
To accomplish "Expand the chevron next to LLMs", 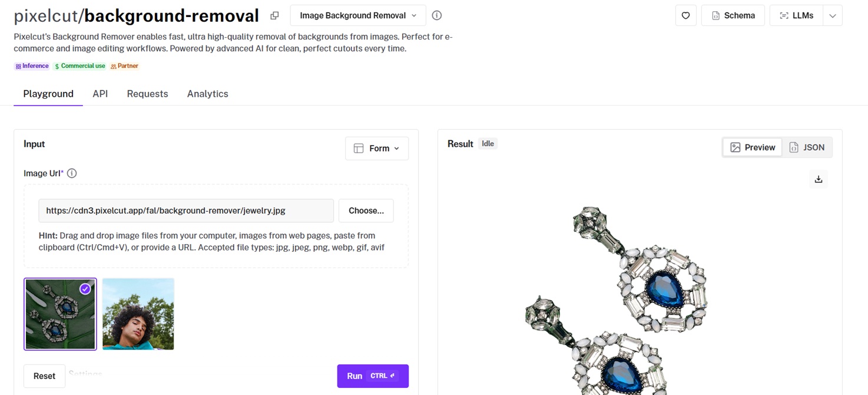I will (x=833, y=16).
